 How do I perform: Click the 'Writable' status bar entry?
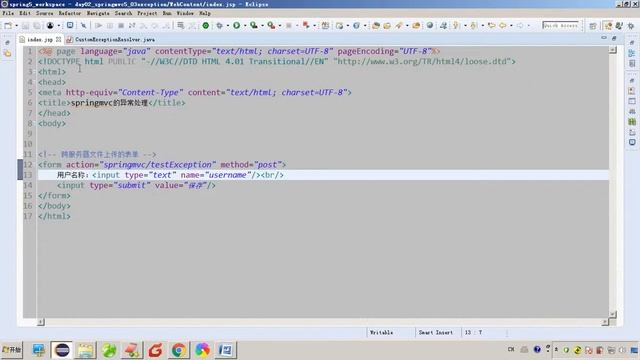[x=381, y=333]
